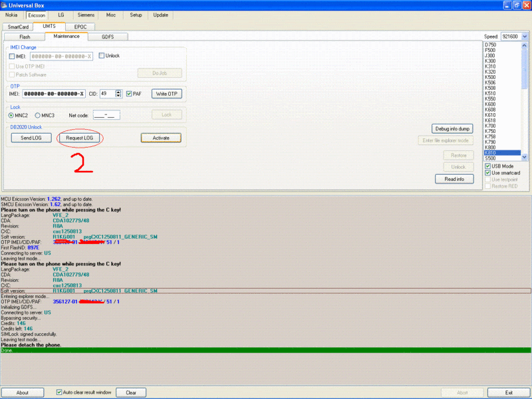Click the Activate button
This screenshot has width=532, height=399.
click(161, 138)
